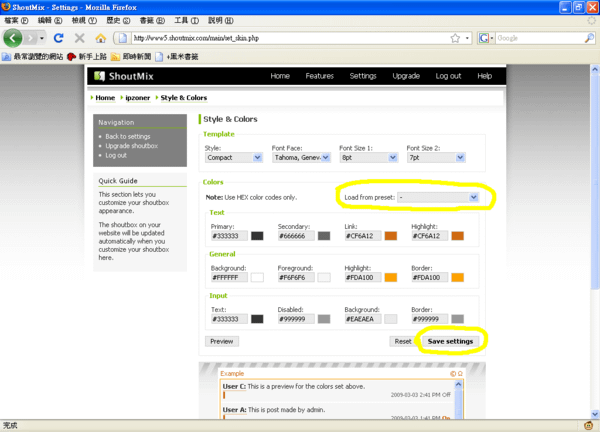Click the status bar icon at bottom right
The image size is (600, 432).
pos(589,425)
